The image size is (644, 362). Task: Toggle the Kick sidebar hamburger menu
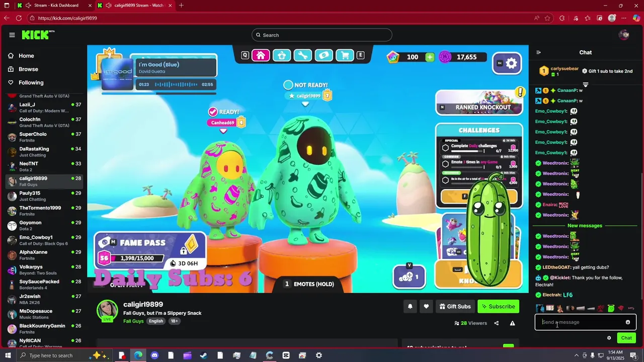coord(12,35)
